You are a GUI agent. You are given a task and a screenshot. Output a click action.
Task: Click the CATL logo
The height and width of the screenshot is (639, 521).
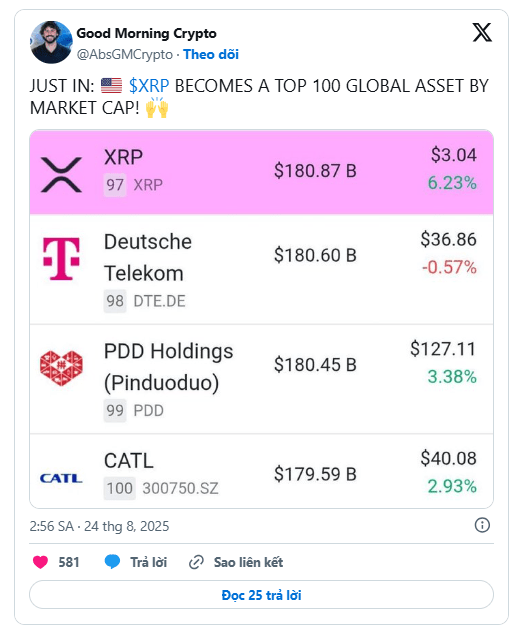point(61,478)
